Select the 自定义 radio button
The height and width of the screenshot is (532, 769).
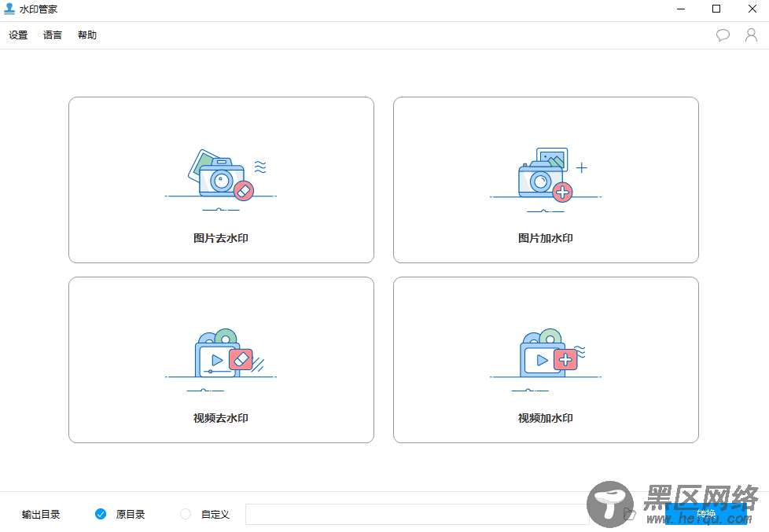click(186, 514)
